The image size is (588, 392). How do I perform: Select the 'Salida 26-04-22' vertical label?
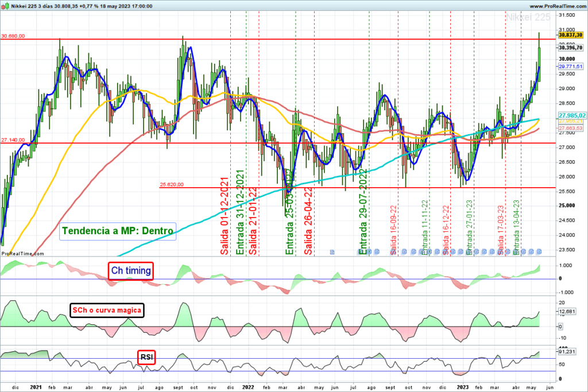[308, 221]
